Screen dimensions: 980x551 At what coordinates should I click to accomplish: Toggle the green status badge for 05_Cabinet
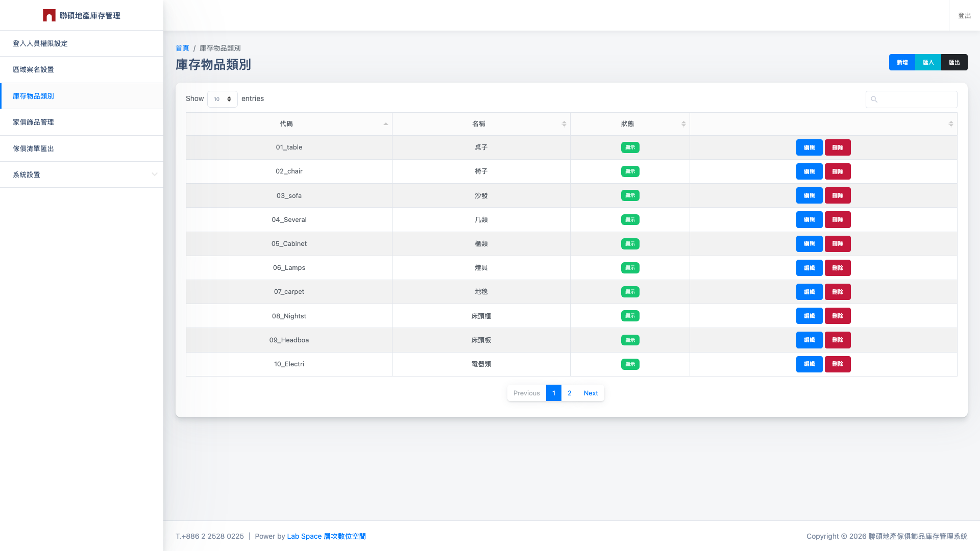coord(630,244)
